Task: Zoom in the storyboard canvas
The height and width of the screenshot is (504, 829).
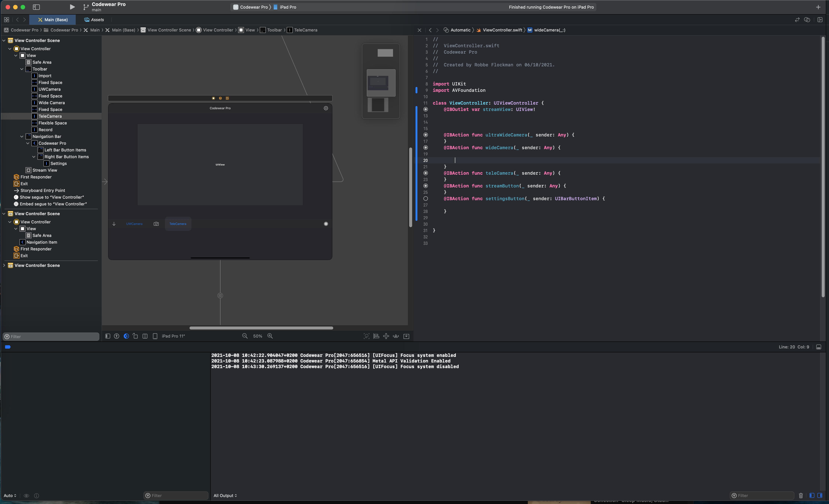Action: (270, 336)
